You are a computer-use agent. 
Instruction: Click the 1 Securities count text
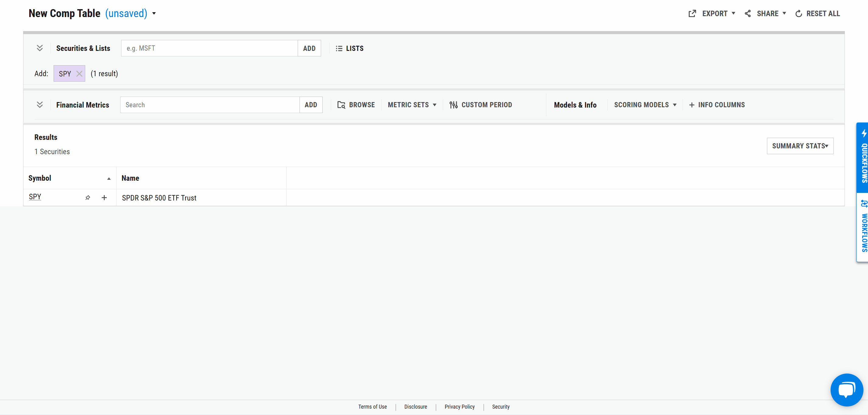click(52, 152)
